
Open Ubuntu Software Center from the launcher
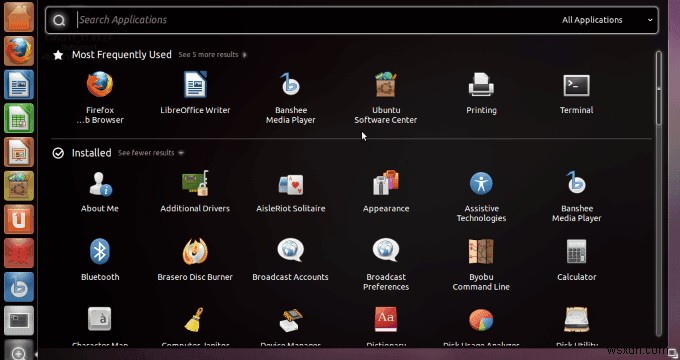(19, 186)
